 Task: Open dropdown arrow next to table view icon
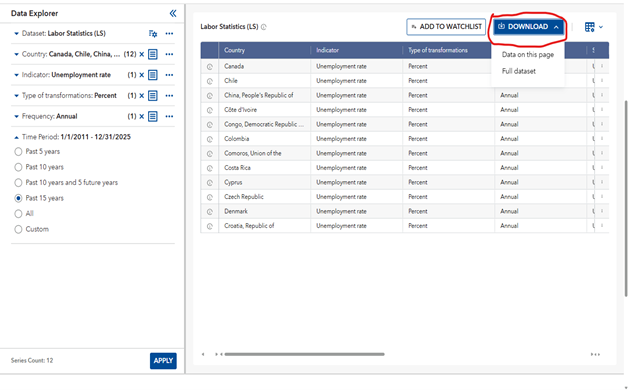tap(601, 27)
